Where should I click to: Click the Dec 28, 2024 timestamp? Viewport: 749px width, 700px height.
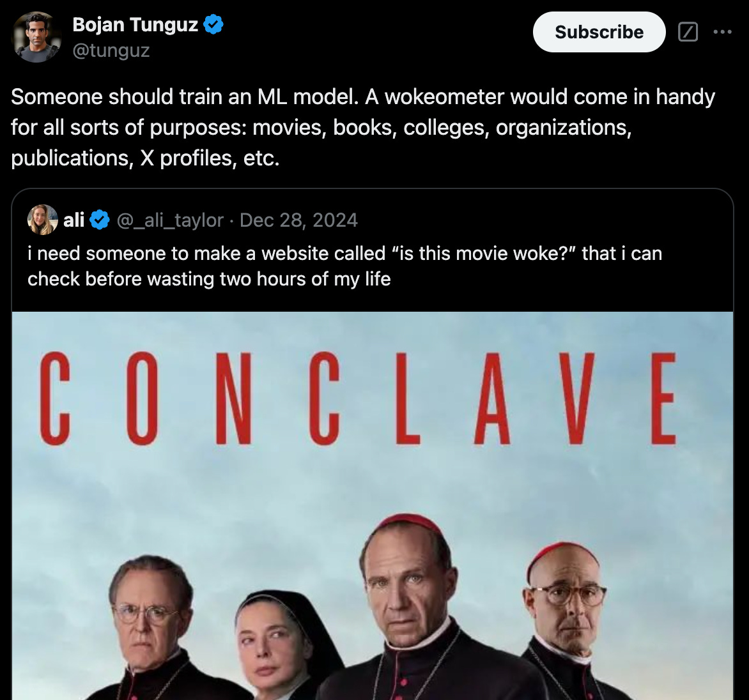pos(298,220)
